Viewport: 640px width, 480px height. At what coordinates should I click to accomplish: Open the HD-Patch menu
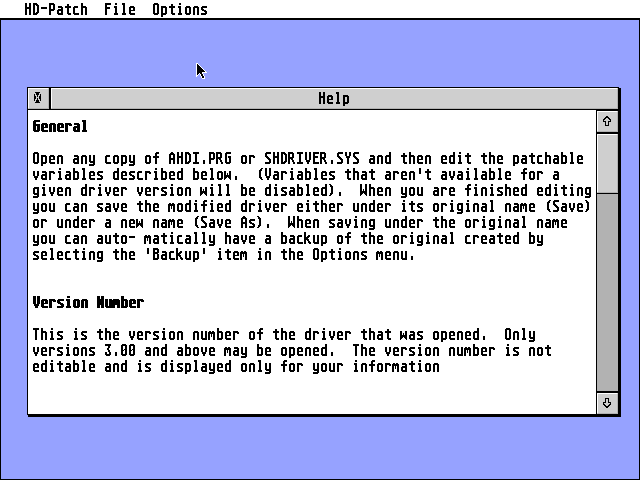[56, 9]
